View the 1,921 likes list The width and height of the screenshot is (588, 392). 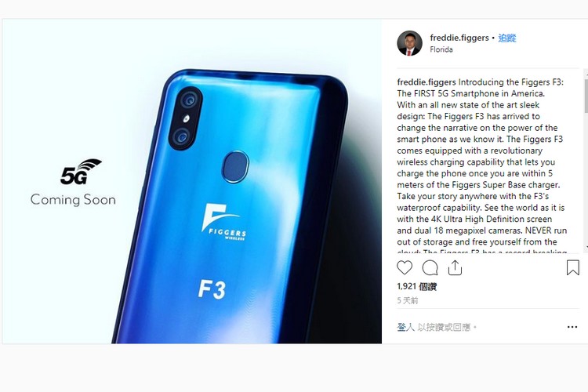coord(416,287)
